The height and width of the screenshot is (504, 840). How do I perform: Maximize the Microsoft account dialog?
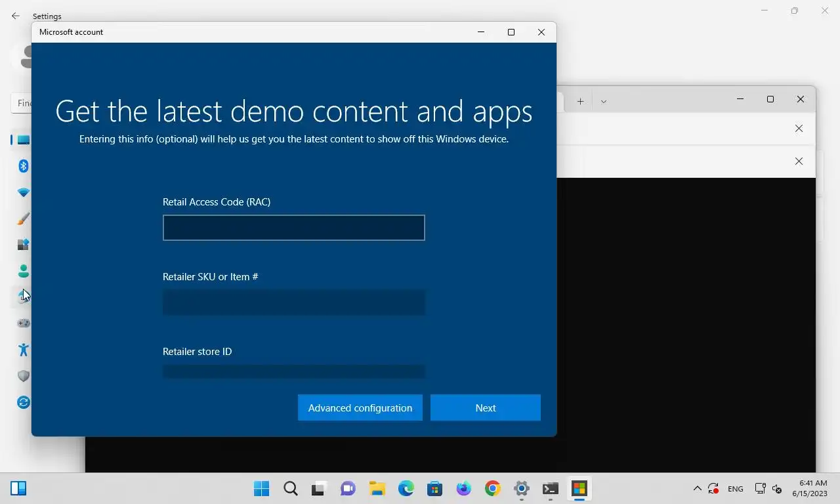tap(511, 32)
